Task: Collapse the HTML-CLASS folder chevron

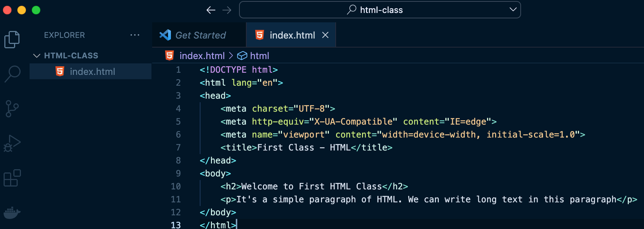Action: (36, 55)
